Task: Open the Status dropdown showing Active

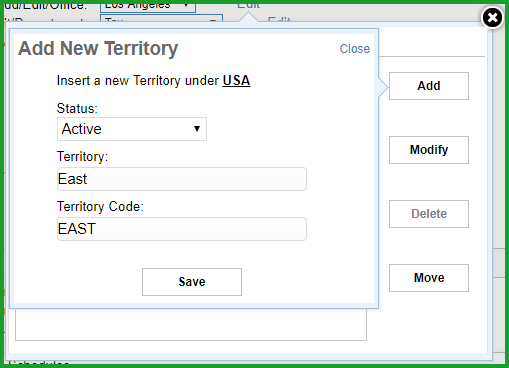Action: pos(132,129)
